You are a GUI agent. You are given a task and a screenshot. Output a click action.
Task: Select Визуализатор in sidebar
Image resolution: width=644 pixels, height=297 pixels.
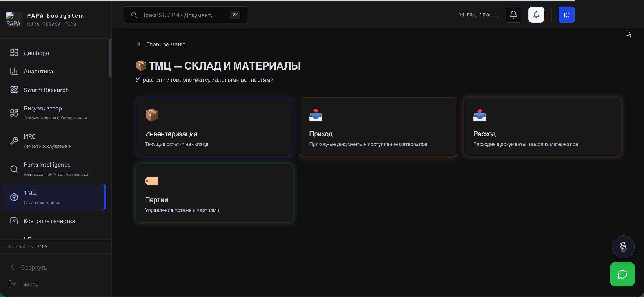click(x=54, y=113)
